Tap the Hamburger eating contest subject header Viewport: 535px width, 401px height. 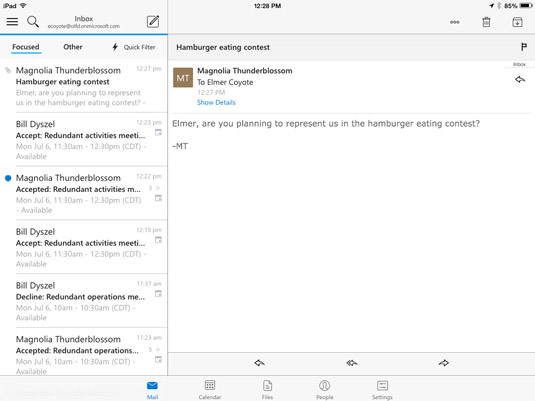pyautogui.click(x=223, y=47)
